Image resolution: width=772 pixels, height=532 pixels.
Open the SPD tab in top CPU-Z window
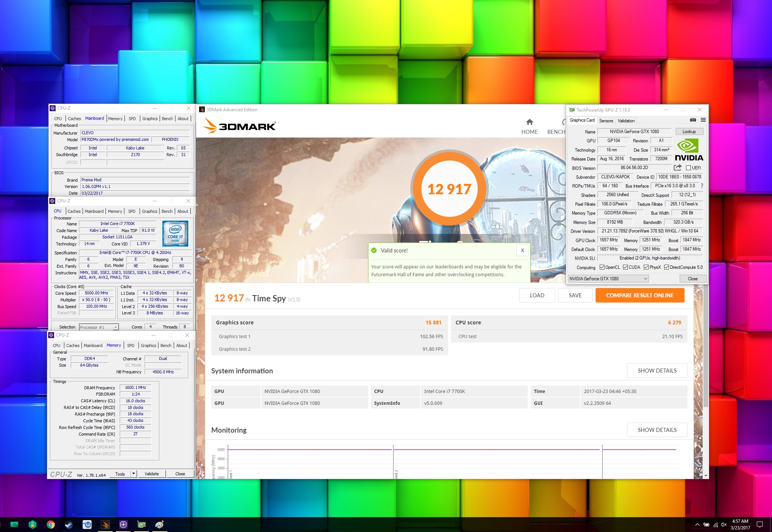(x=132, y=119)
